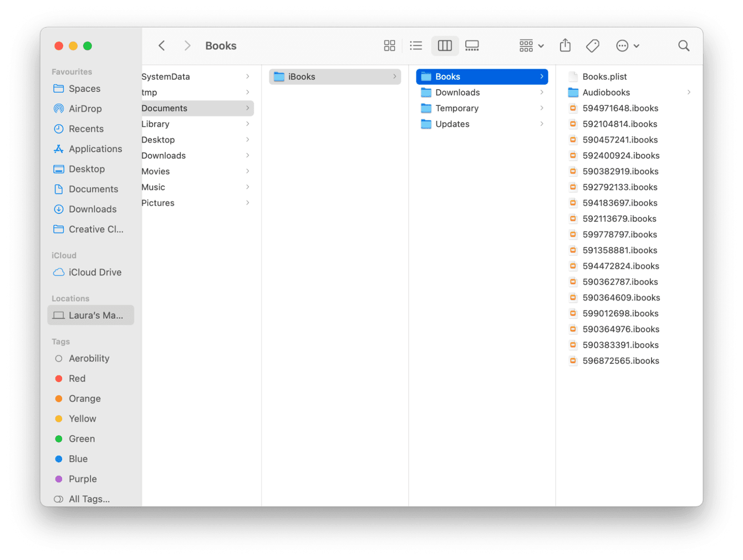This screenshot has width=743, height=560.
Task: Show All Tags in the sidebar
Action: pos(89,498)
